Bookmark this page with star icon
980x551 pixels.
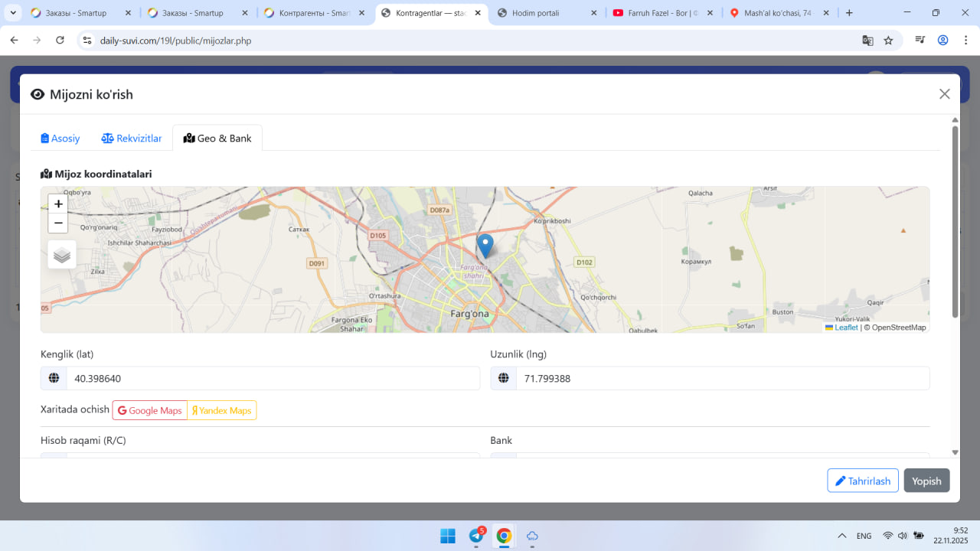pyautogui.click(x=888, y=41)
